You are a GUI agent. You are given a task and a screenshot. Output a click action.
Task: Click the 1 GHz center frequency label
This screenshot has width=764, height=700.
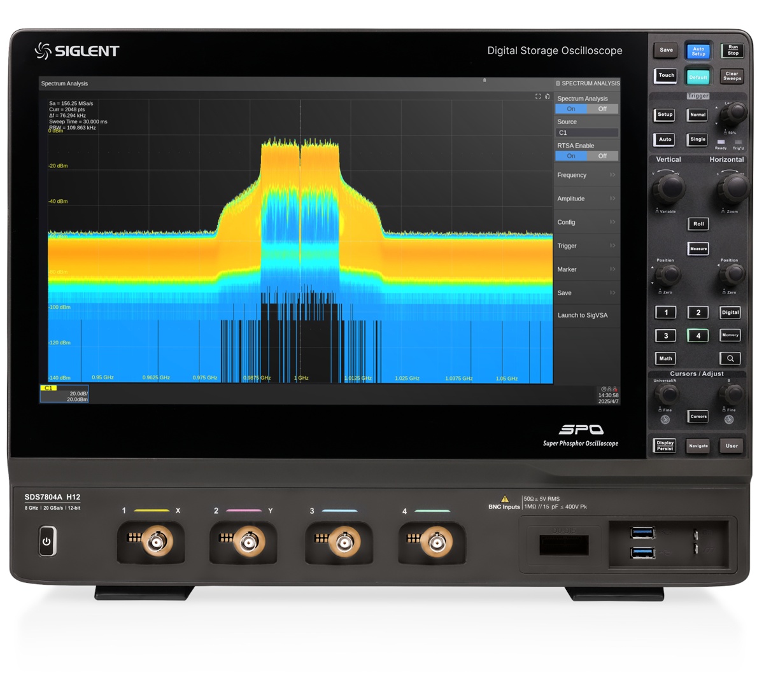(x=301, y=378)
